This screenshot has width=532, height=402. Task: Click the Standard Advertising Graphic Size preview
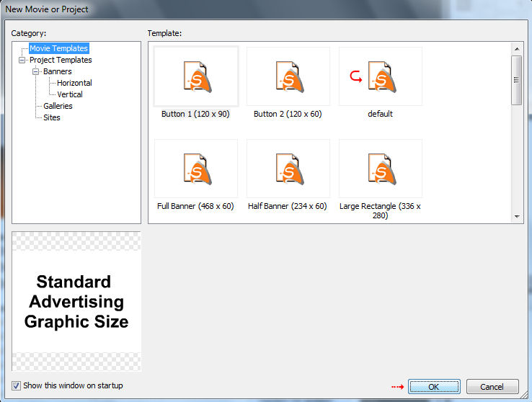(76, 302)
